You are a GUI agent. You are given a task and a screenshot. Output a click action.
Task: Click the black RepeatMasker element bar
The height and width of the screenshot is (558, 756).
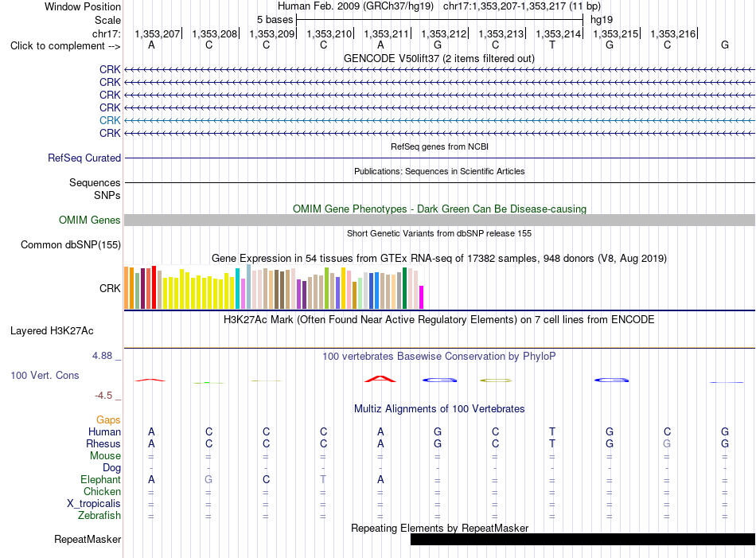pos(583,539)
